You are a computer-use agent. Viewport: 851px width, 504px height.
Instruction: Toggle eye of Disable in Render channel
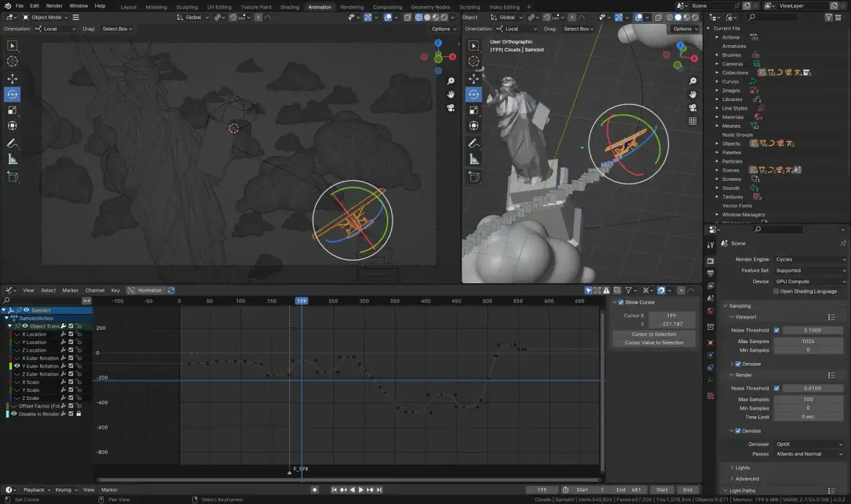[14, 414]
